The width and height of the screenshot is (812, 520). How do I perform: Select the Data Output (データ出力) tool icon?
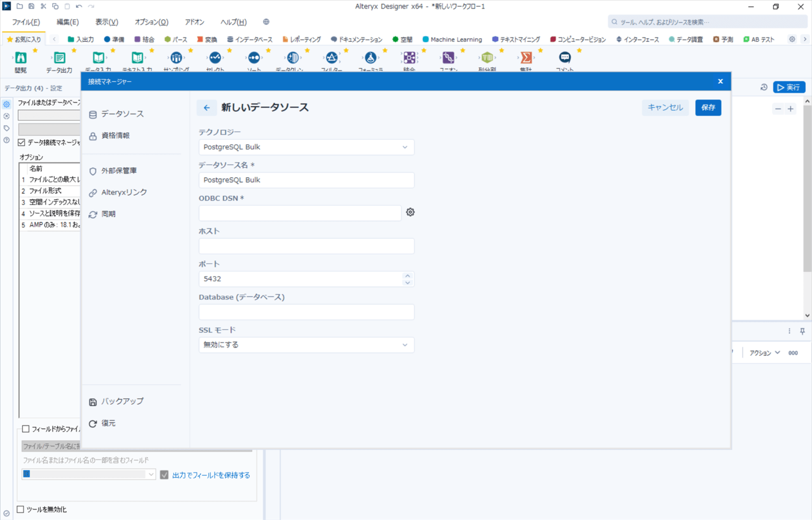click(59, 58)
